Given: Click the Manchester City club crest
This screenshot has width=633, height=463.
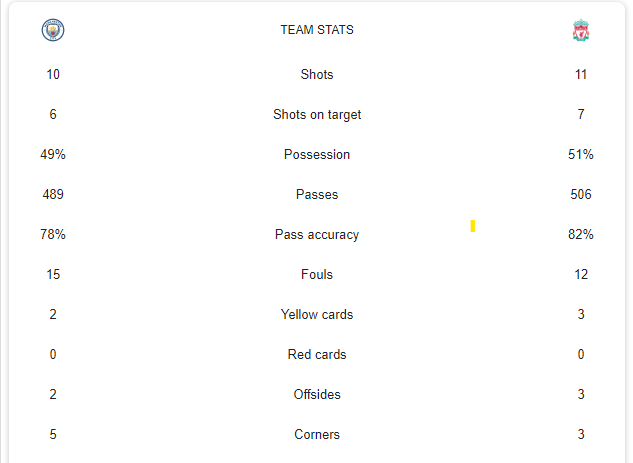Looking at the screenshot, I should pos(53,30).
